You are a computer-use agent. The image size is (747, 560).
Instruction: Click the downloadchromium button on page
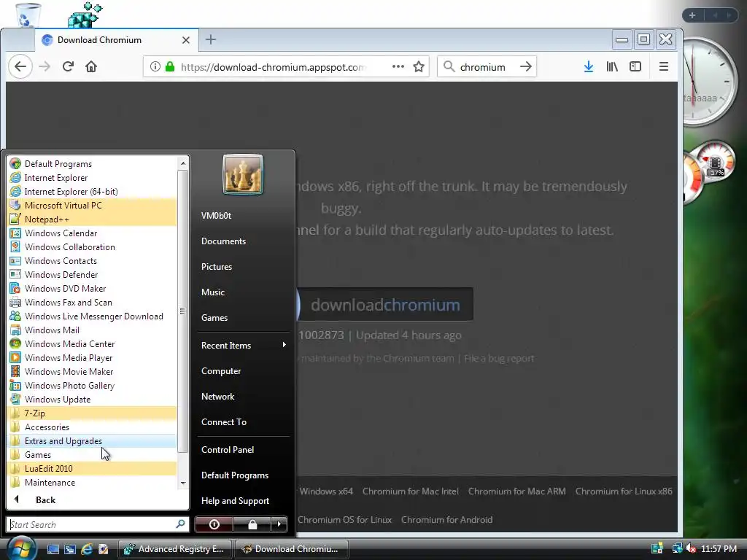tap(385, 304)
